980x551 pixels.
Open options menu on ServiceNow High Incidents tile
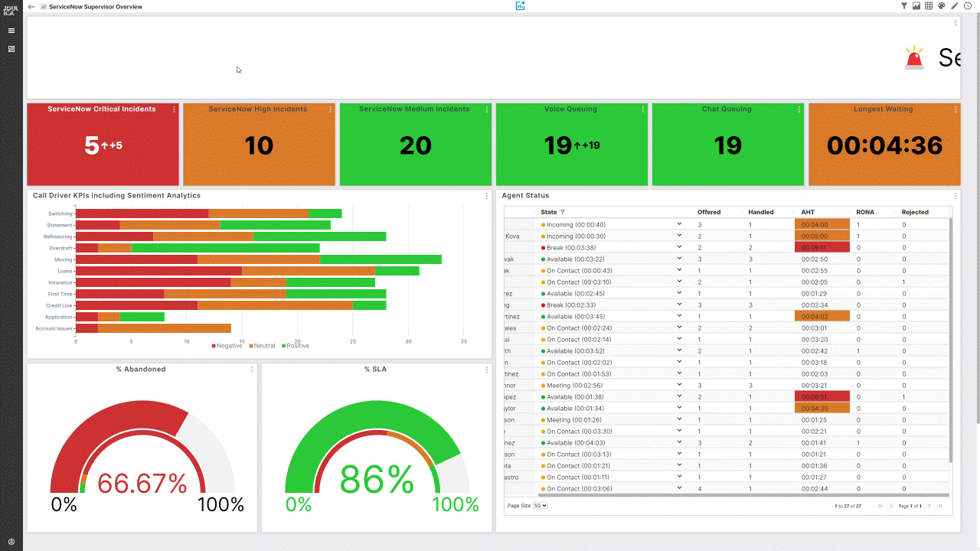330,109
